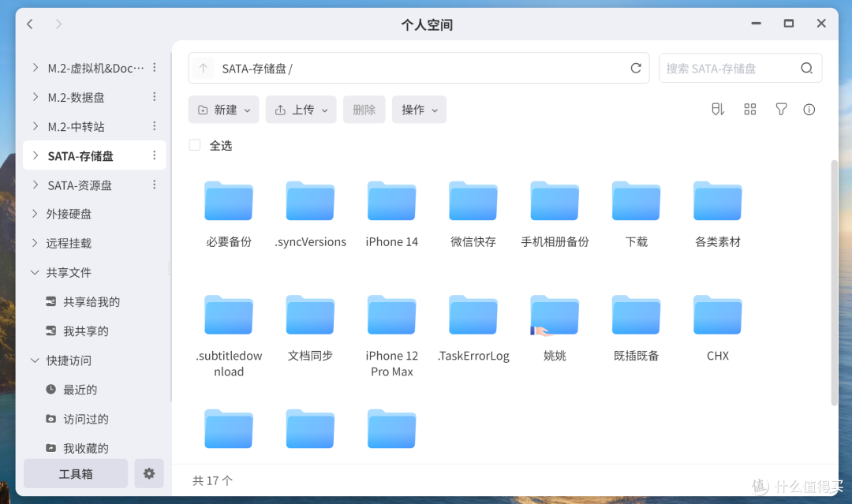Expand 外接硬盘 tree node

[35, 214]
